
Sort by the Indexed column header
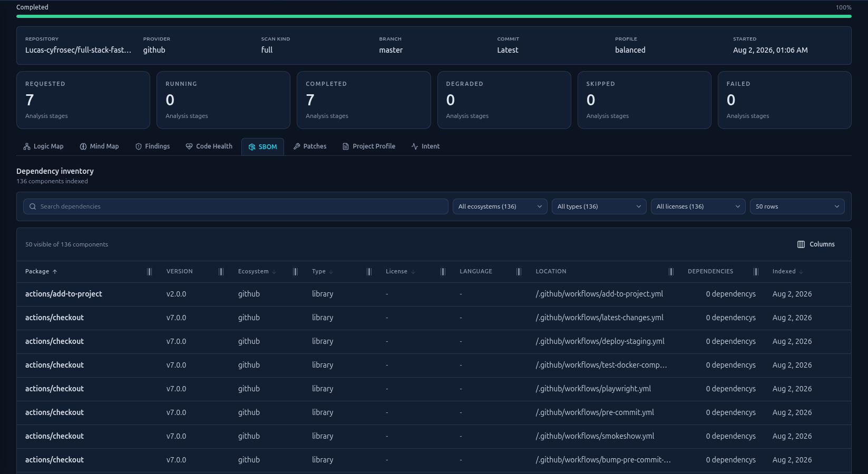click(x=788, y=272)
